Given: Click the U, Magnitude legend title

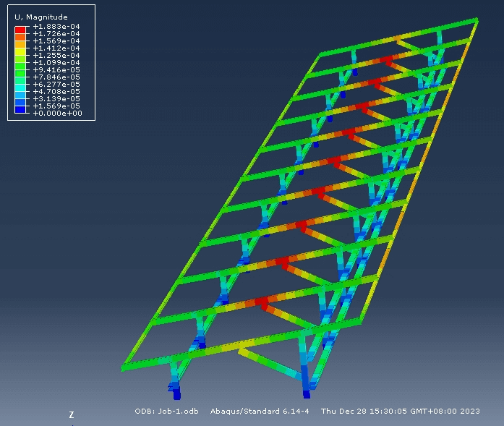Looking at the screenshot, I should pos(41,17).
